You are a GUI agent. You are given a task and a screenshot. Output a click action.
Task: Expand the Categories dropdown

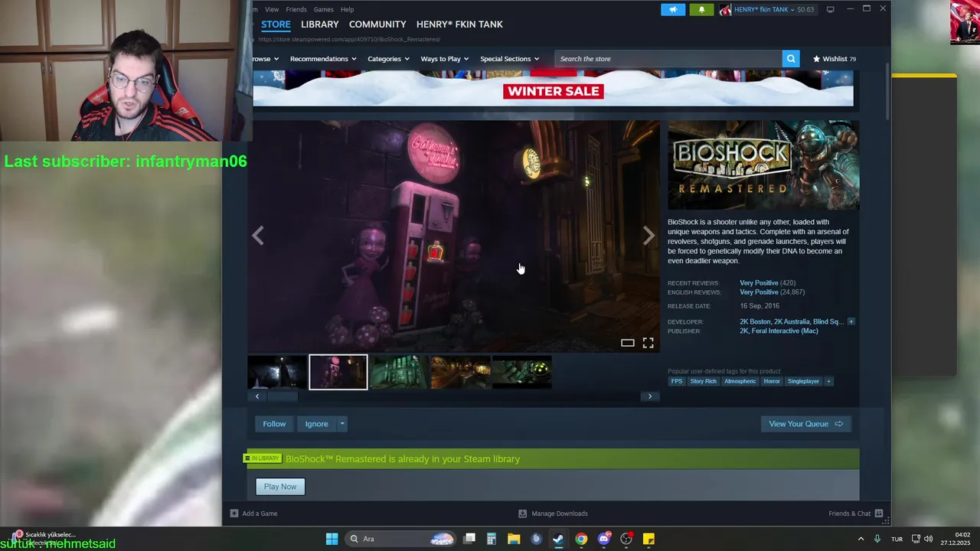pos(388,59)
